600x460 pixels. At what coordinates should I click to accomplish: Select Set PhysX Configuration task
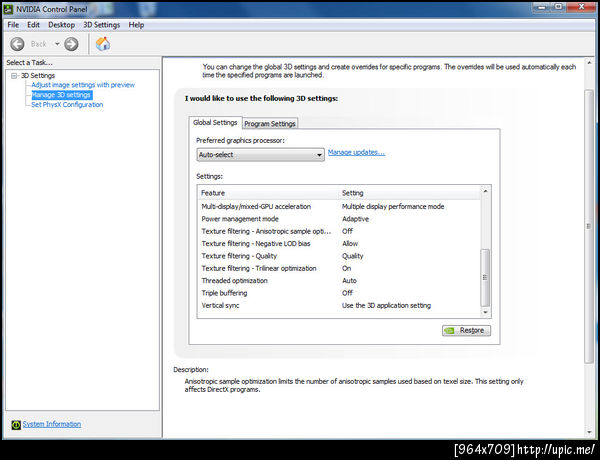[67, 104]
